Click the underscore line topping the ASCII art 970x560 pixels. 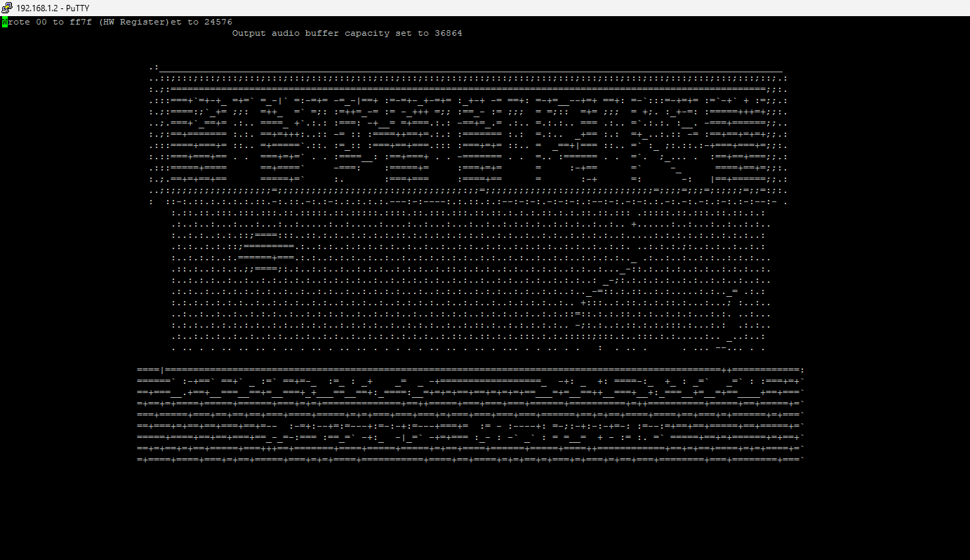pos(470,69)
